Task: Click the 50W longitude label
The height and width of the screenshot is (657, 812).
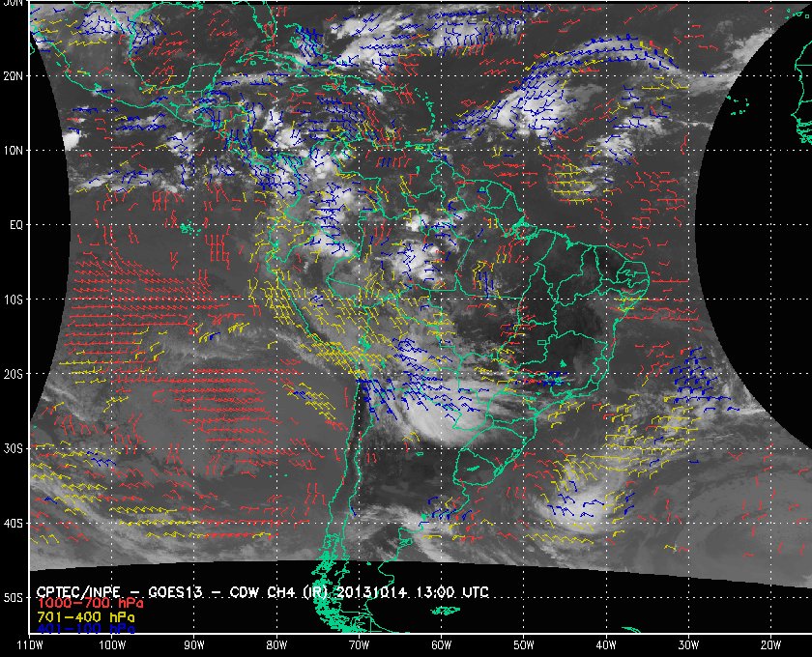Action: [524, 644]
